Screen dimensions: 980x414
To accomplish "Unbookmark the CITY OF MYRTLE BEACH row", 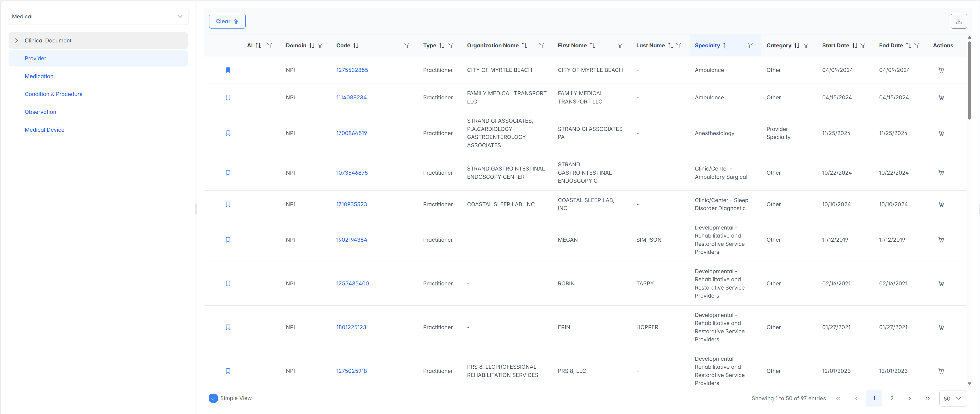I will [x=228, y=70].
